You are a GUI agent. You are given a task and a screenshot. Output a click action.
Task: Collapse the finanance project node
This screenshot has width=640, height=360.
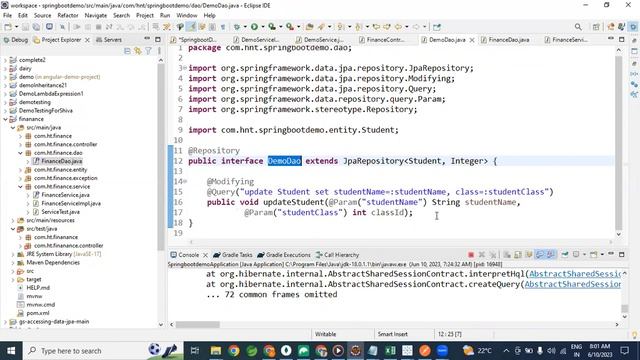6,119
